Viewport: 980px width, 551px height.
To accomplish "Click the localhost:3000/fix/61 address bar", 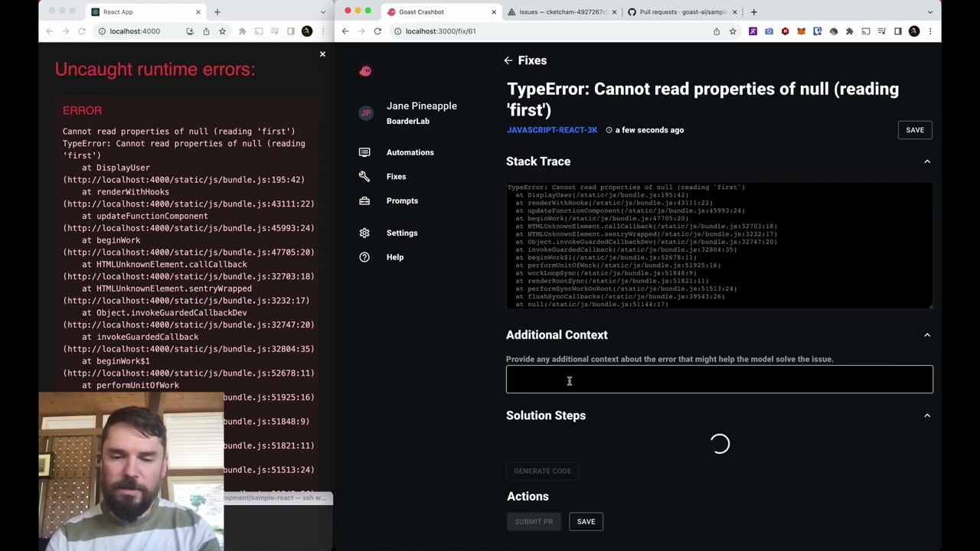I will pos(567,31).
